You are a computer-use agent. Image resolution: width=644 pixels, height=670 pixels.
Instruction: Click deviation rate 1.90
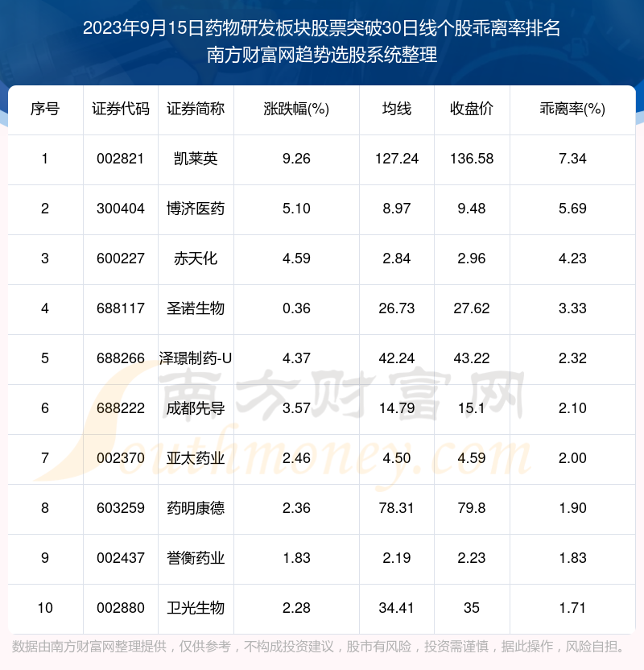572,508
